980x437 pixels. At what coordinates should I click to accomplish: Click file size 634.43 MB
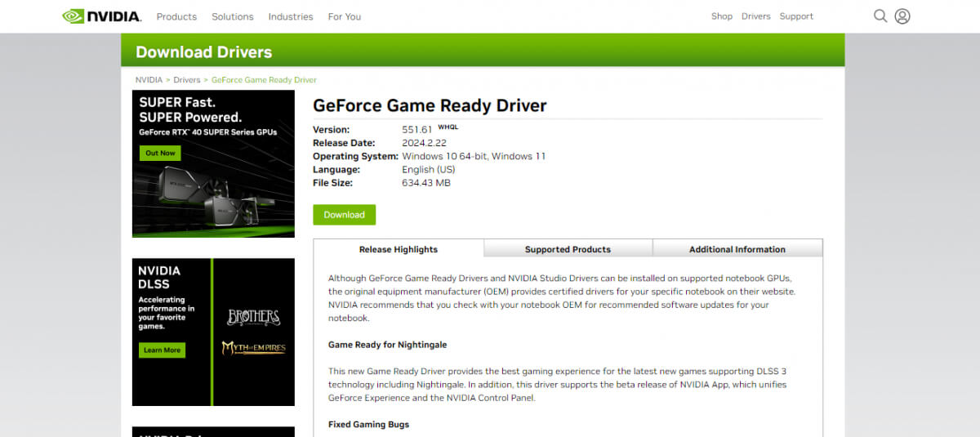[x=426, y=183]
